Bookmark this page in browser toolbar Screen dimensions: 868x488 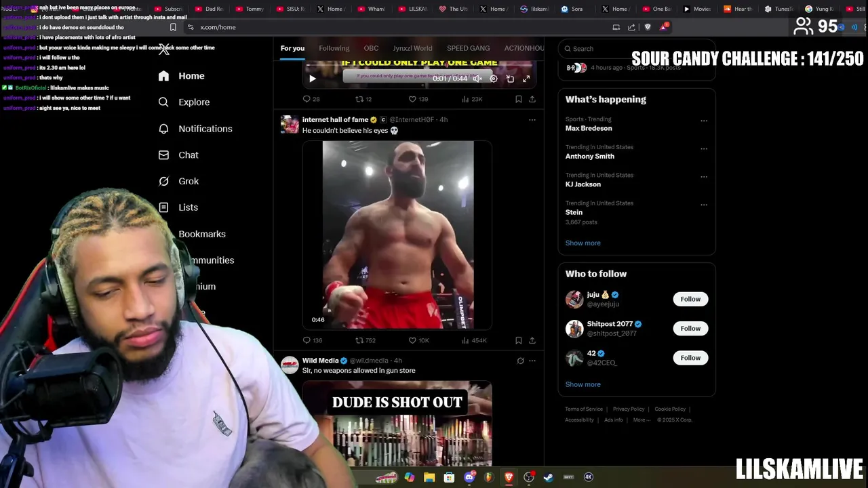coord(173,27)
